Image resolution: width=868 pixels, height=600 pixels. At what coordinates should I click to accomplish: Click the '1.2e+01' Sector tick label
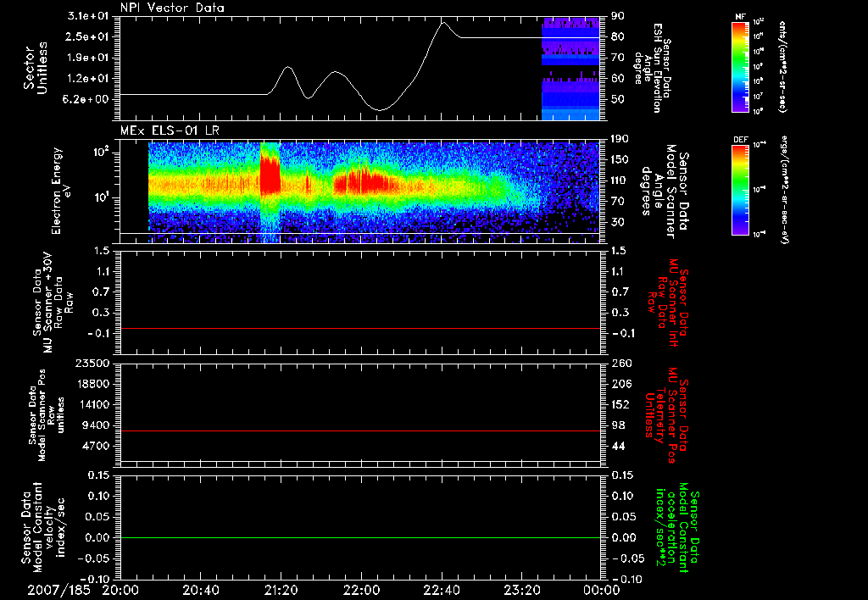point(90,79)
